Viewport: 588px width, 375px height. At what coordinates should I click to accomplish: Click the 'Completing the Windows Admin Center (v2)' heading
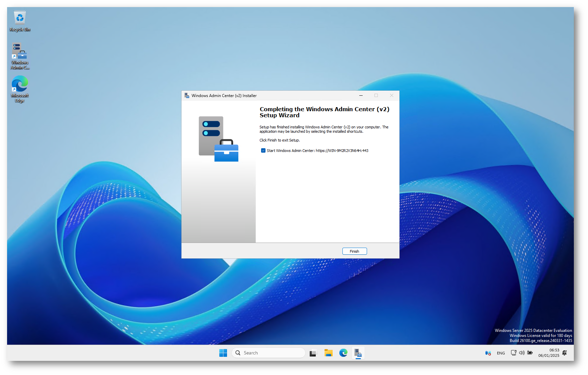click(325, 112)
